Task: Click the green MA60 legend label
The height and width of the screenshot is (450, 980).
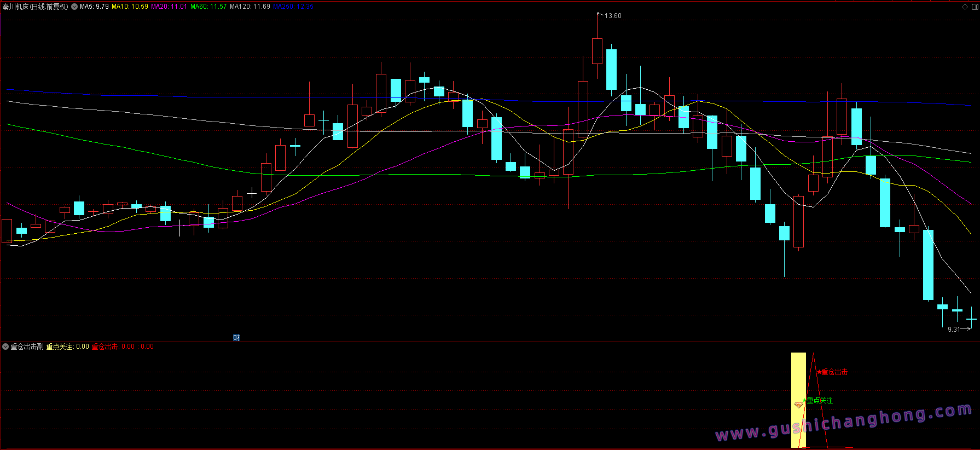Action: point(208,7)
